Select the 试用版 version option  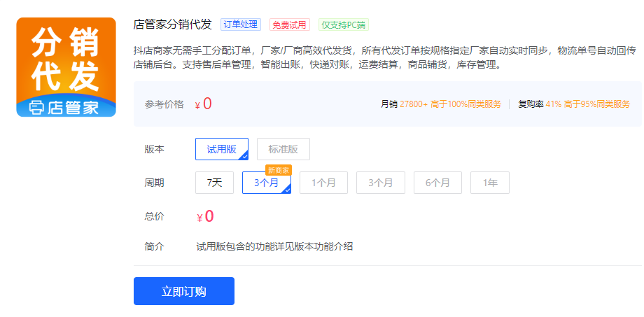(221, 149)
